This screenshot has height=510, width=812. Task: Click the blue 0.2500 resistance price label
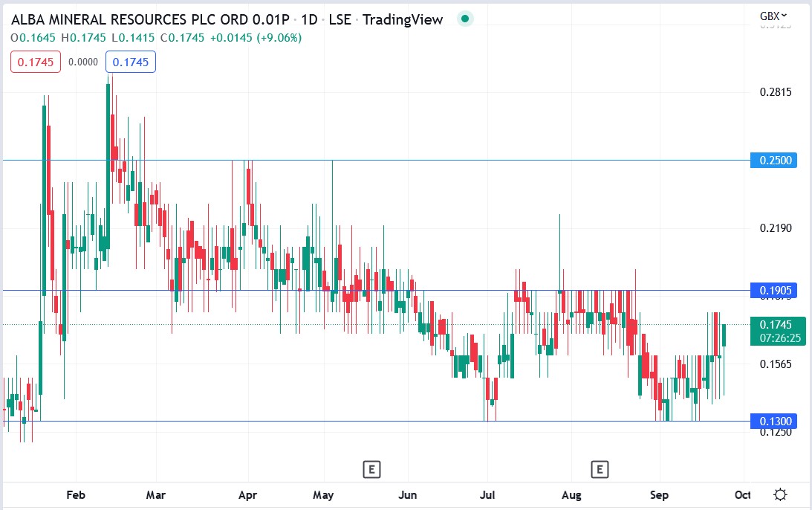pyautogui.click(x=773, y=160)
